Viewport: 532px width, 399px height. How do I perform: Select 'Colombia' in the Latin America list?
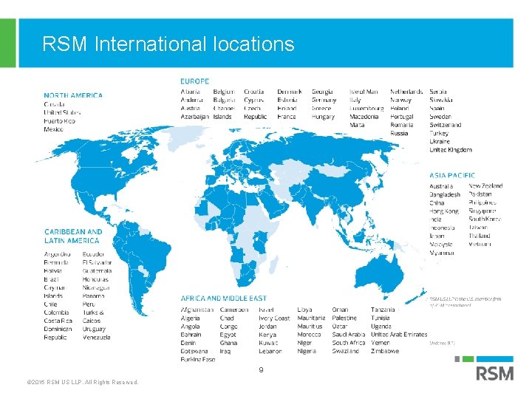coord(56,313)
